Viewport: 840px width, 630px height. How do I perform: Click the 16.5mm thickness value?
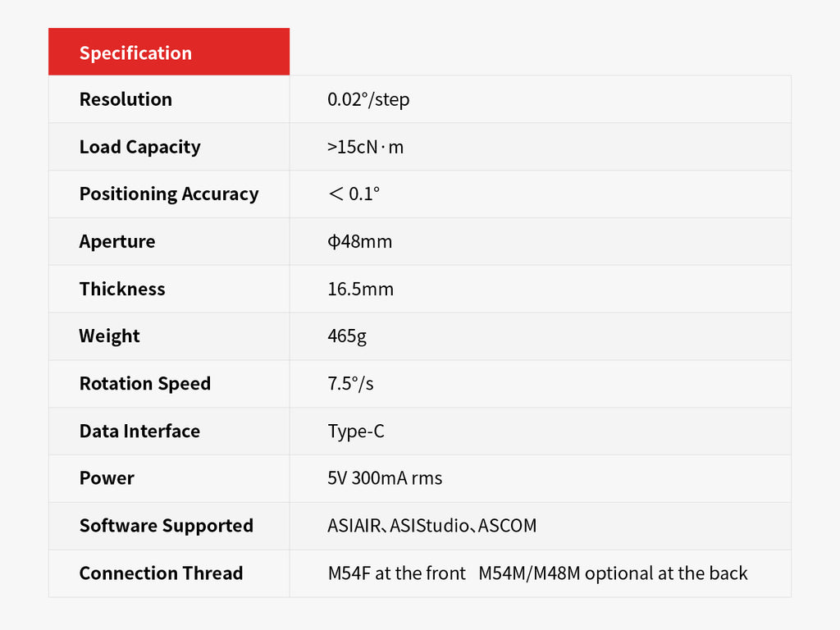click(360, 290)
